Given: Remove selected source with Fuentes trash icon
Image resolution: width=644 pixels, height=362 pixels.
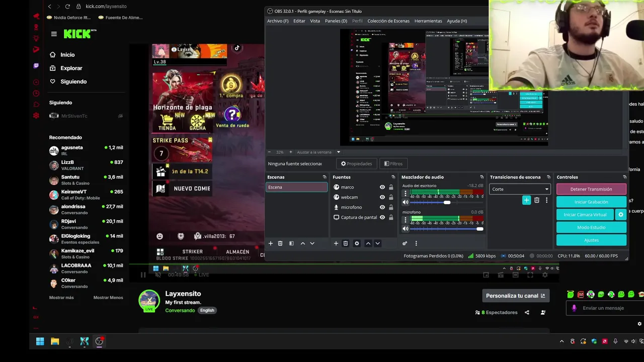Looking at the screenshot, I should pos(346,243).
